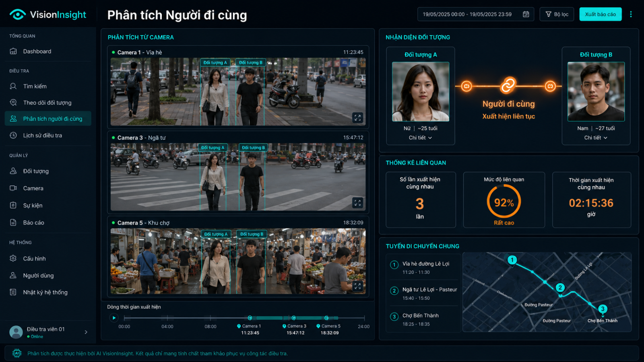Viewport: 644px width, 362px height.
Task: Click the Theo dõi đối tượng icon
Action: [x=13, y=103]
